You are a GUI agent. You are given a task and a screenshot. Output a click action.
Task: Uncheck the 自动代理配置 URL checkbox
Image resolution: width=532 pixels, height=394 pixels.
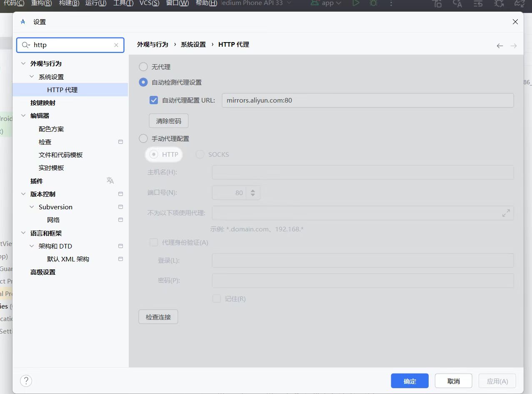[154, 100]
